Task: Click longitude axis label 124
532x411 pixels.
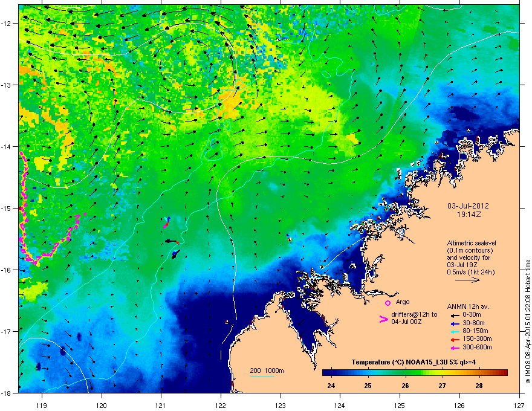Action: point(340,405)
